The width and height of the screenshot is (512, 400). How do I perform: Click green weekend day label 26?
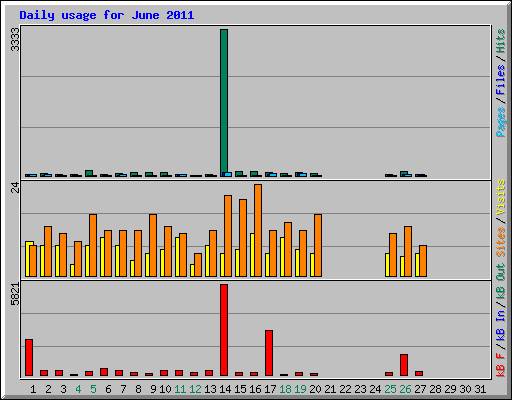point(405,389)
